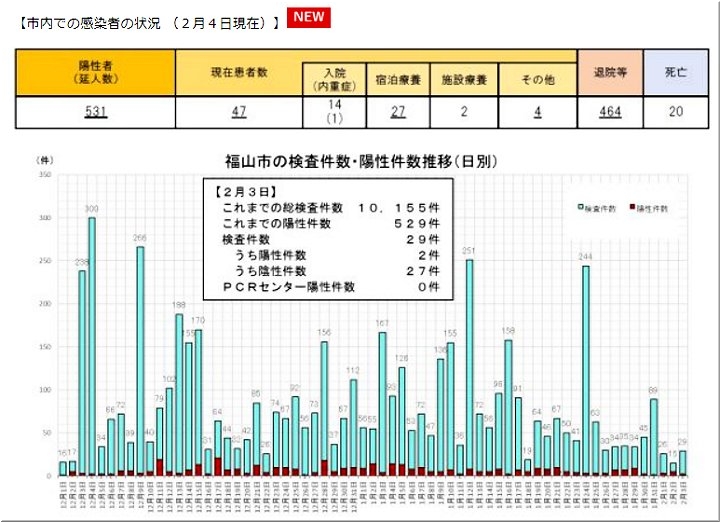The height and width of the screenshot is (522, 720).
Task: Click the dark red 陽性件数 legend marker
Action: (x=631, y=208)
